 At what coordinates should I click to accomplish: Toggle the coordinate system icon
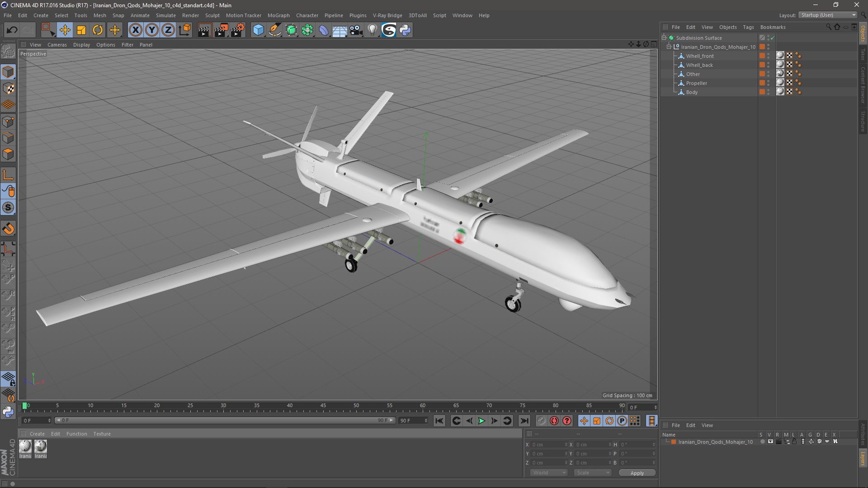[185, 30]
